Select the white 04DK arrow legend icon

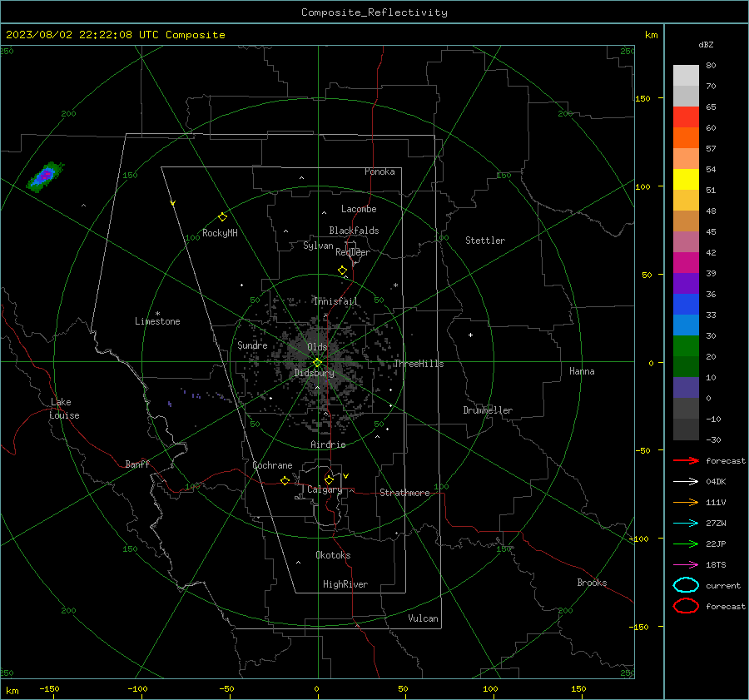click(686, 482)
